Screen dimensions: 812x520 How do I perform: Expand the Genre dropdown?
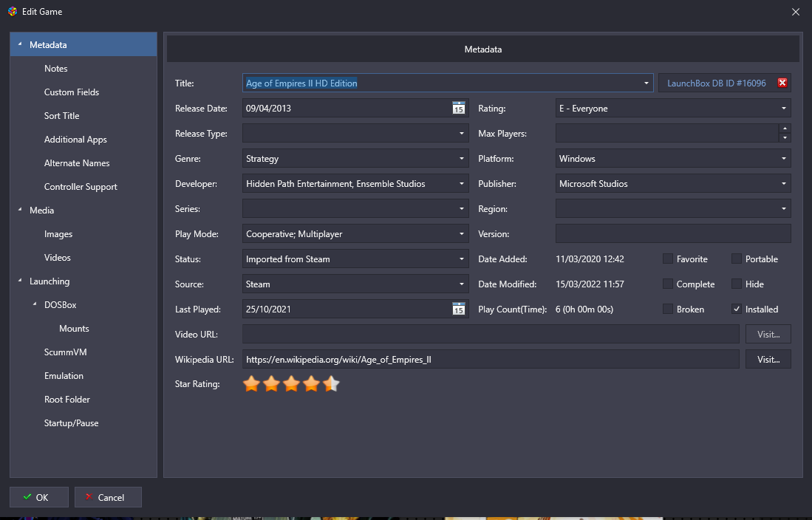tap(461, 159)
